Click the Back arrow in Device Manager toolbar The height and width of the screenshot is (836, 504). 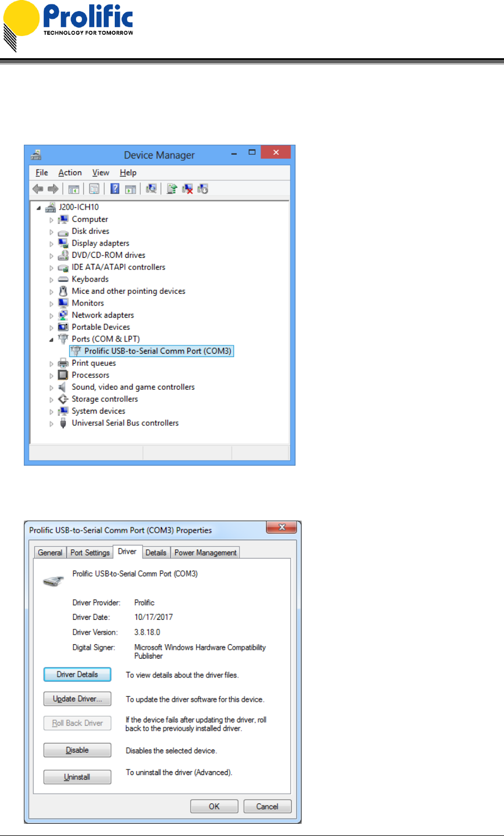[x=38, y=189]
